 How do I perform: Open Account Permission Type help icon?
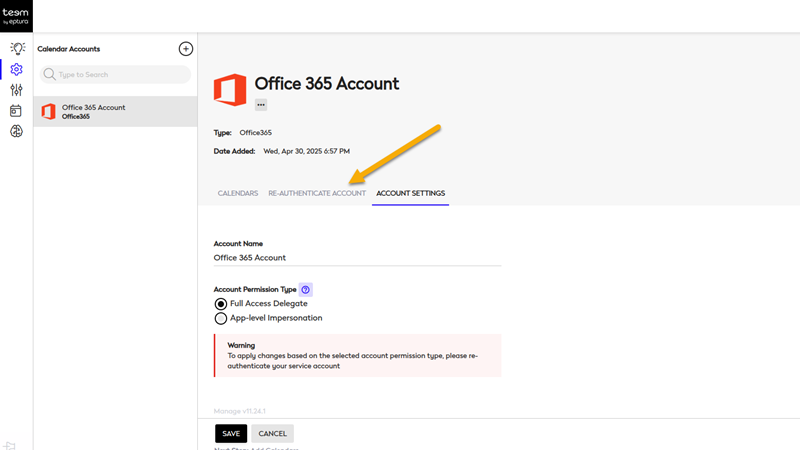(x=306, y=290)
